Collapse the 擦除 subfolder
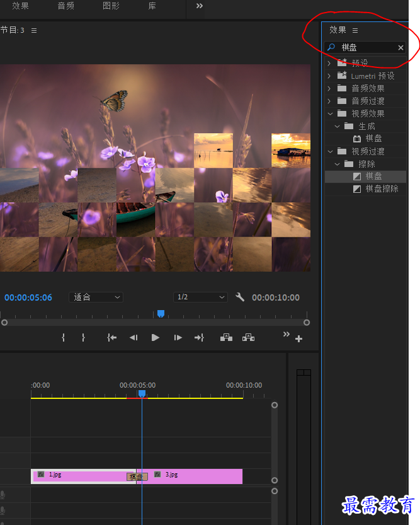 point(337,164)
